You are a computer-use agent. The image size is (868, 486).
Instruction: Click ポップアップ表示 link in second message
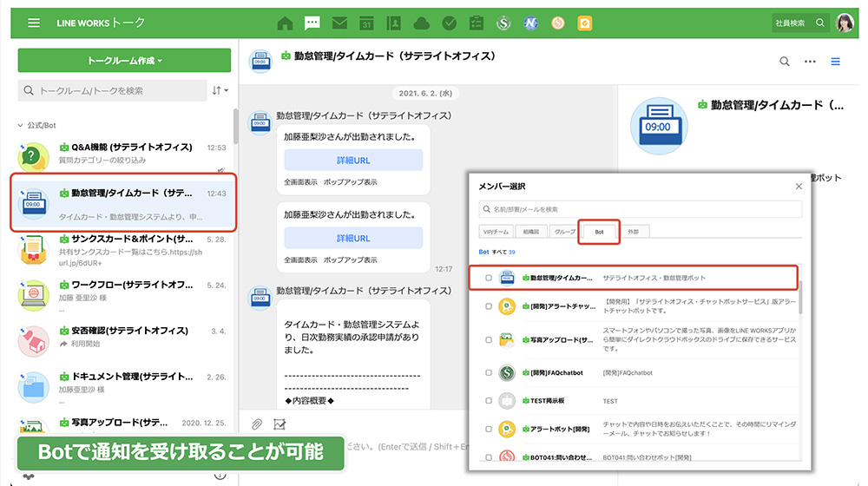point(351,260)
